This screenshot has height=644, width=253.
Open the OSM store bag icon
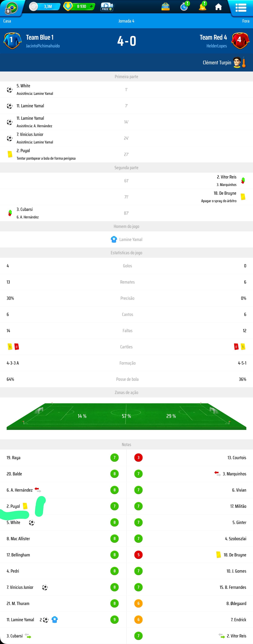[x=165, y=7]
